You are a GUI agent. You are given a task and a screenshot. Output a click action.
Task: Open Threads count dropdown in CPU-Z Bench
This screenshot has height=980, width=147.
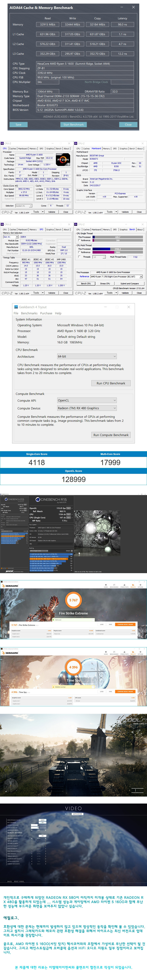[100, 257]
